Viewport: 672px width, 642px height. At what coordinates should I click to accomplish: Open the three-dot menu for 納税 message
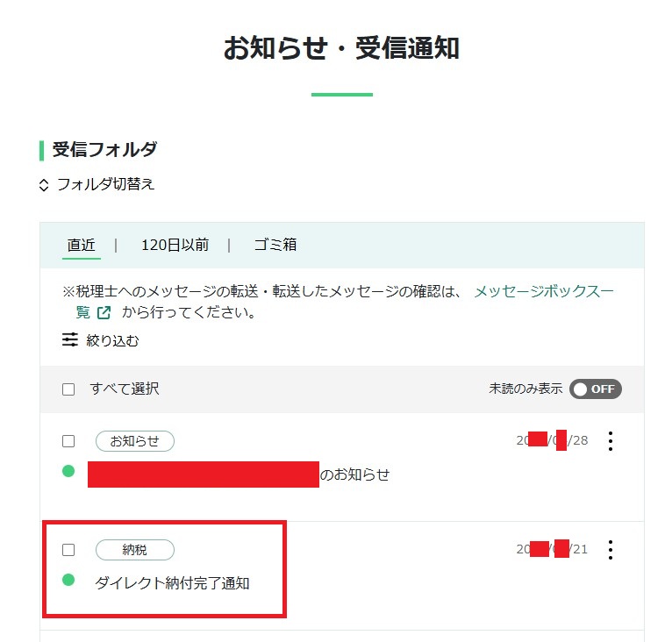tap(611, 550)
